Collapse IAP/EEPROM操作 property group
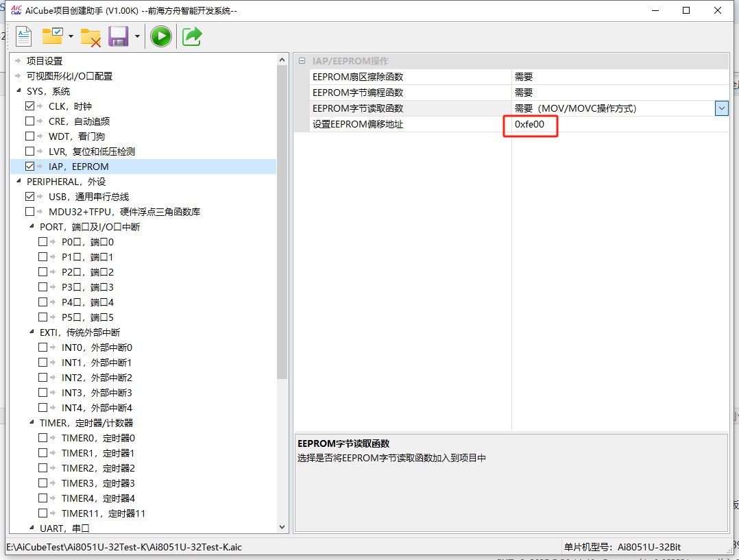 302,61
